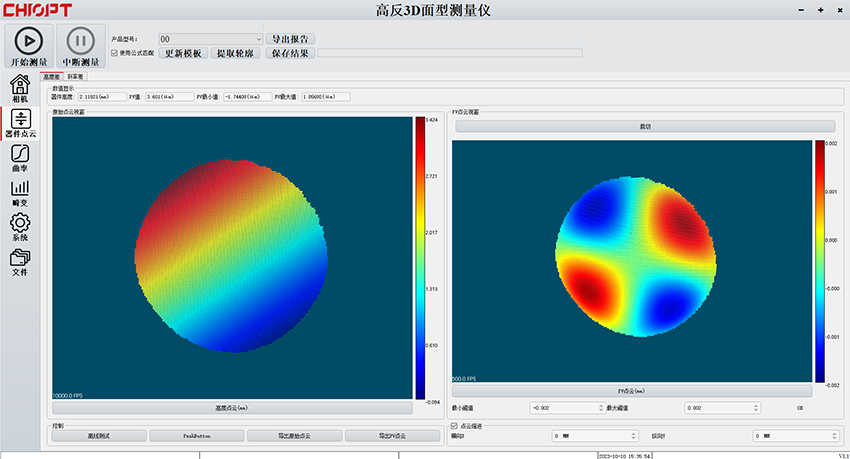This screenshot has height=459, width=850.
Task: Click the 更新模板 update template button
Action: [183, 53]
